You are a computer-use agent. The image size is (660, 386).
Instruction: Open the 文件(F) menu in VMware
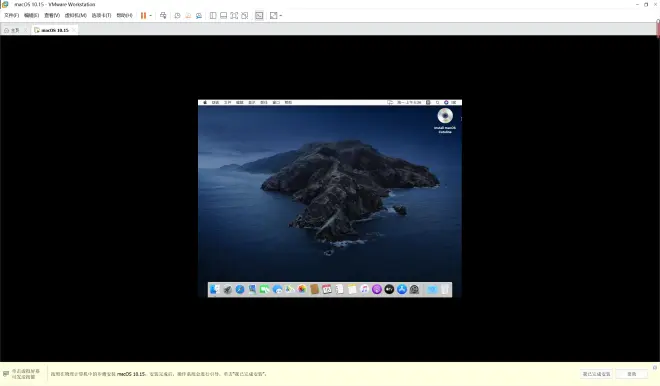pyautogui.click(x=11, y=16)
